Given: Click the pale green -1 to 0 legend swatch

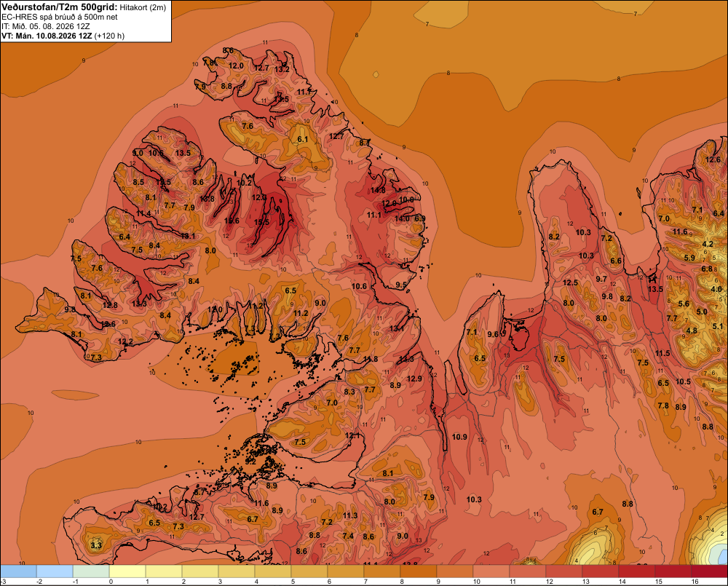Looking at the screenshot, I should click(91, 571).
